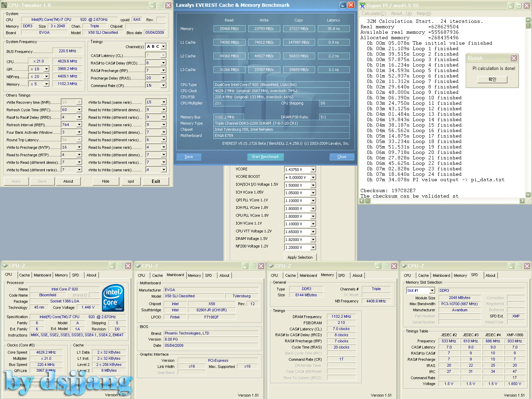
Task: Click the Apply Selection button
Action: (300, 257)
